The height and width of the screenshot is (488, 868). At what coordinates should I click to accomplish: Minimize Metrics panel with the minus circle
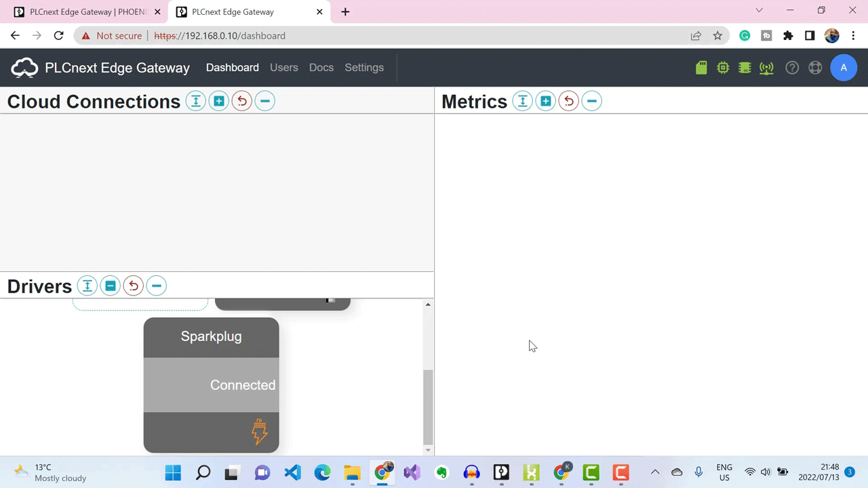[x=592, y=101]
